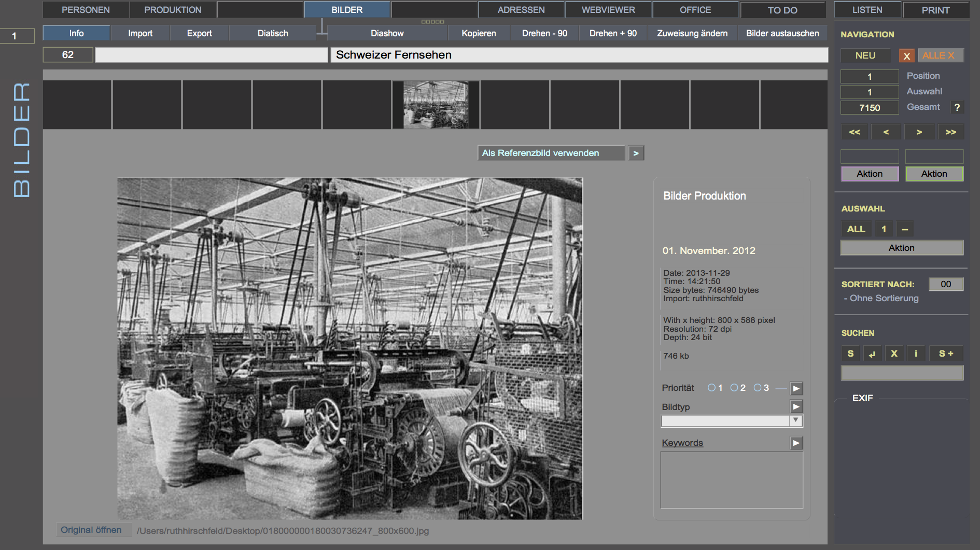Go to next record arrow
Screen dimensions: 980x550
[919, 132]
